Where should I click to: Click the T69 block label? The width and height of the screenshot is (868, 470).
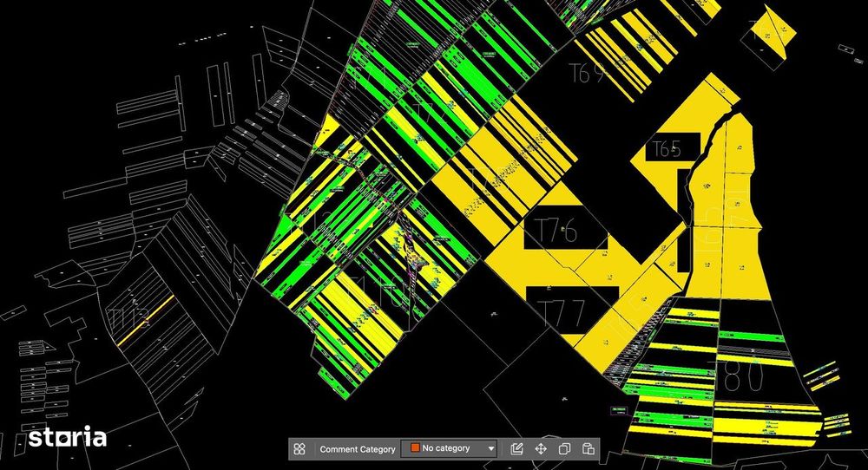pos(588,73)
